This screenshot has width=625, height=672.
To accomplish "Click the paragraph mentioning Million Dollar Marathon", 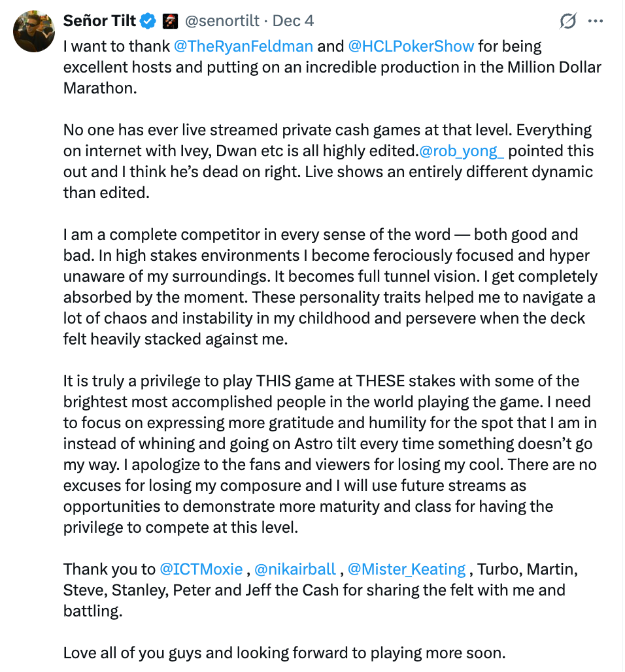I will [327, 67].
